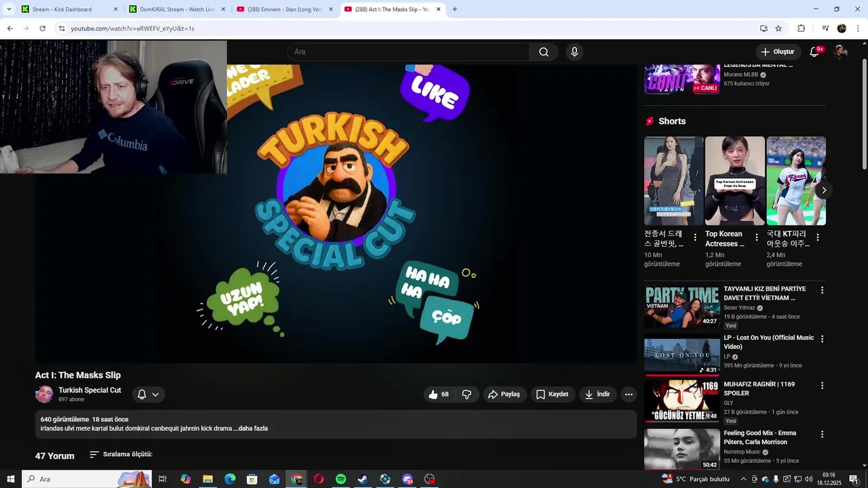868x488 pixels.
Task: Dislike the video with the thumbs-down icon
Action: point(467,394)
